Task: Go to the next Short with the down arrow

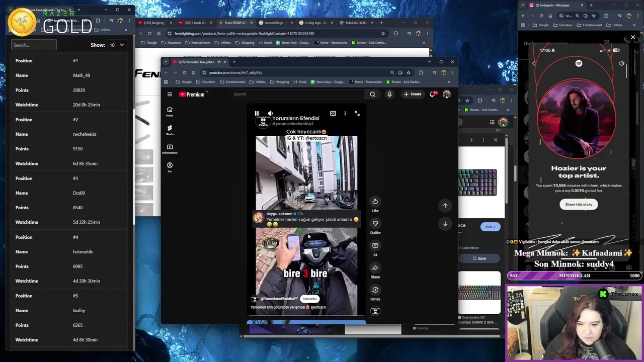Action: point(445,224)
